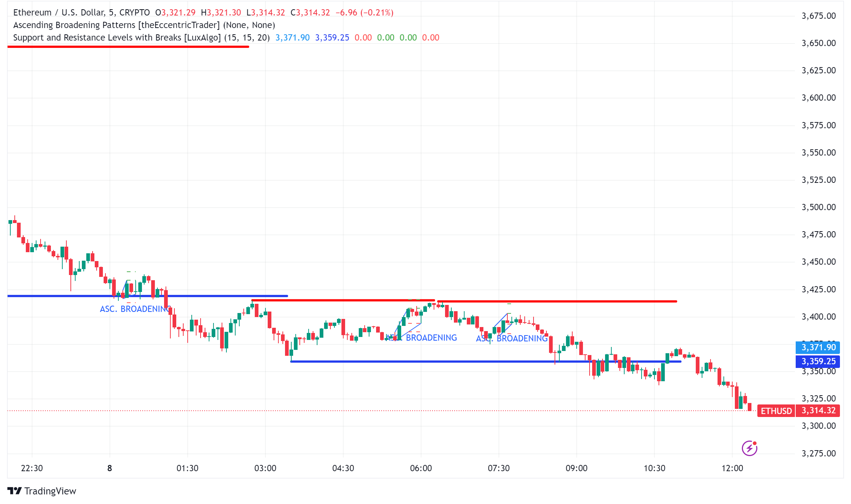Click the open price O3,321.29 in header

click(175, 13)
